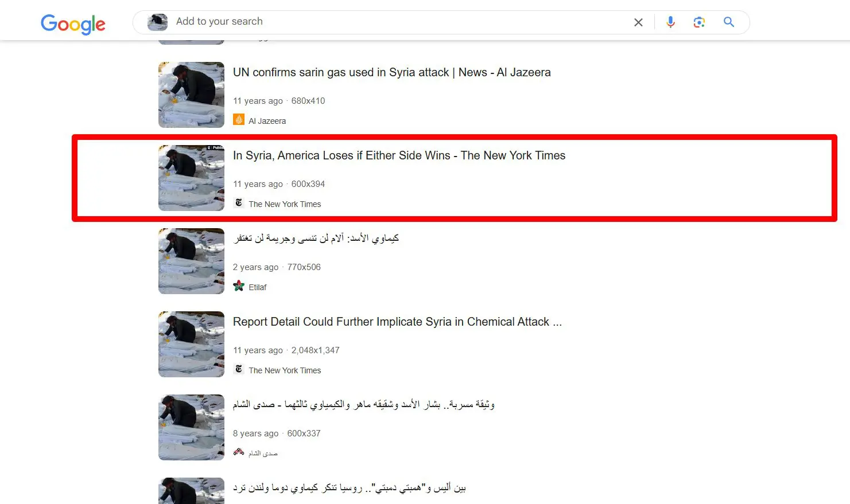Click the image chip in the search box
The width and height of the screenshot is (850, 504).
pyautogui.click(x=157, y=22)
